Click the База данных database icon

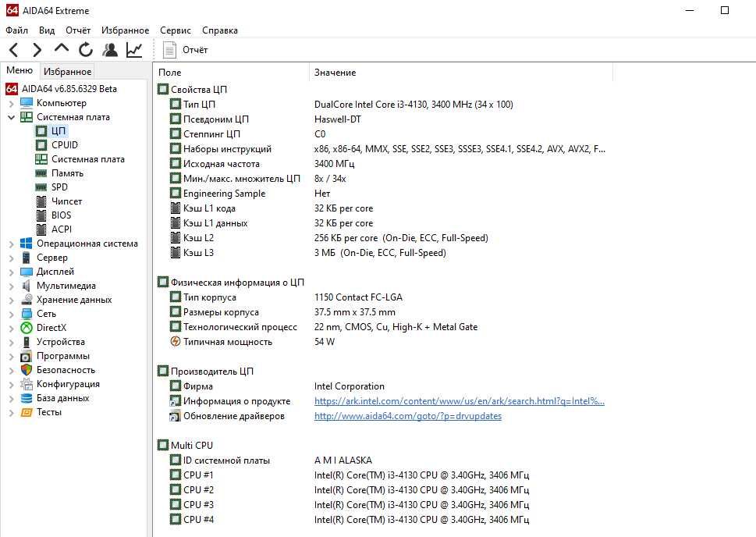tap(27, 398)
